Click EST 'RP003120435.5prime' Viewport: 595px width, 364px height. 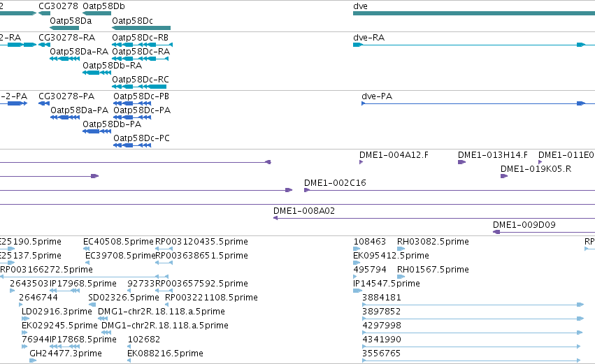pos(201,242)
